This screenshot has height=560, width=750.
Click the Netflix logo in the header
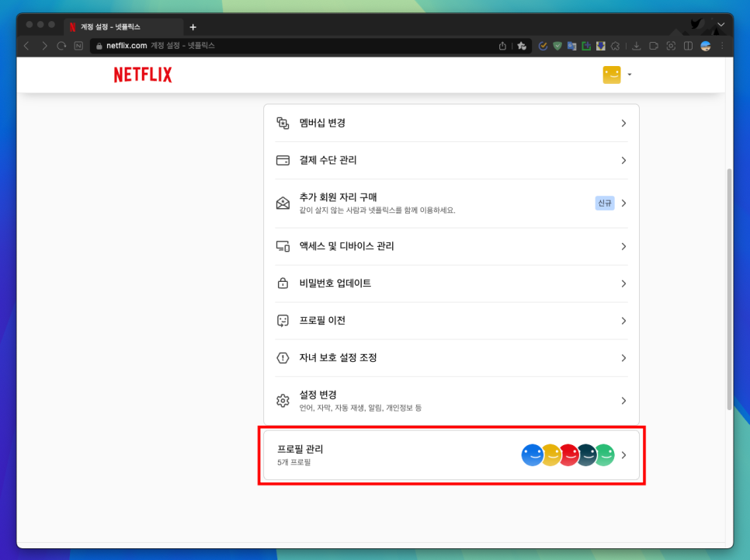coord(143,75)
